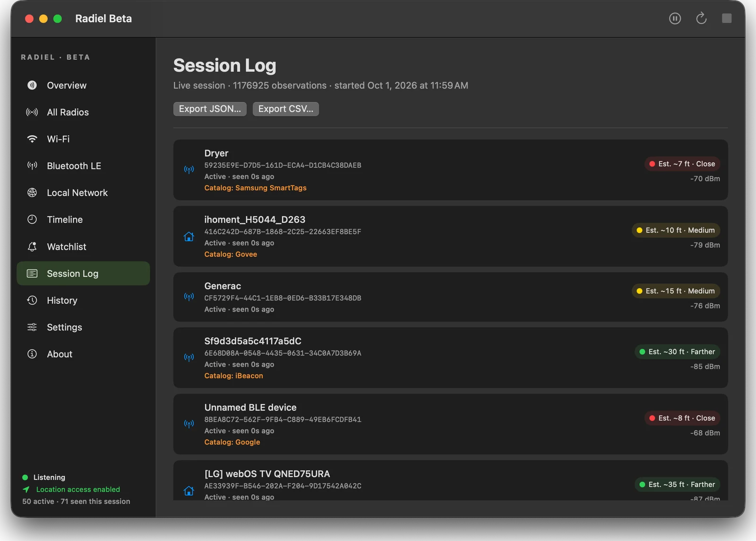Click the Overview sidebar icon
This screenshot has height=541, width=756.
click(x=32, y=85)
